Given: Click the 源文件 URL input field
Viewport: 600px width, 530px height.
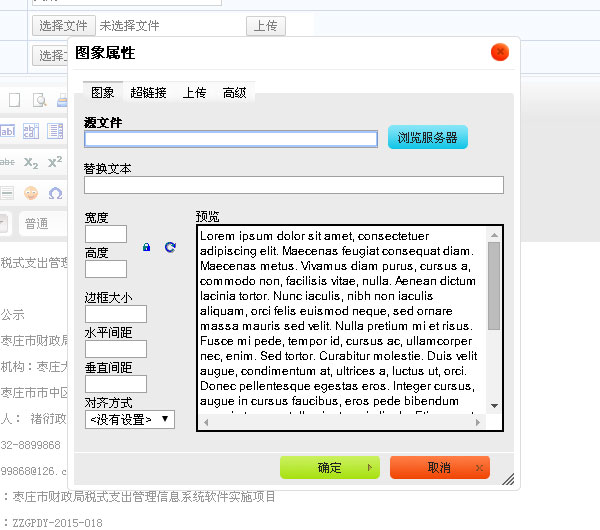Looking at the screenshot, I should pyautogui.click(x=231, y=139).
